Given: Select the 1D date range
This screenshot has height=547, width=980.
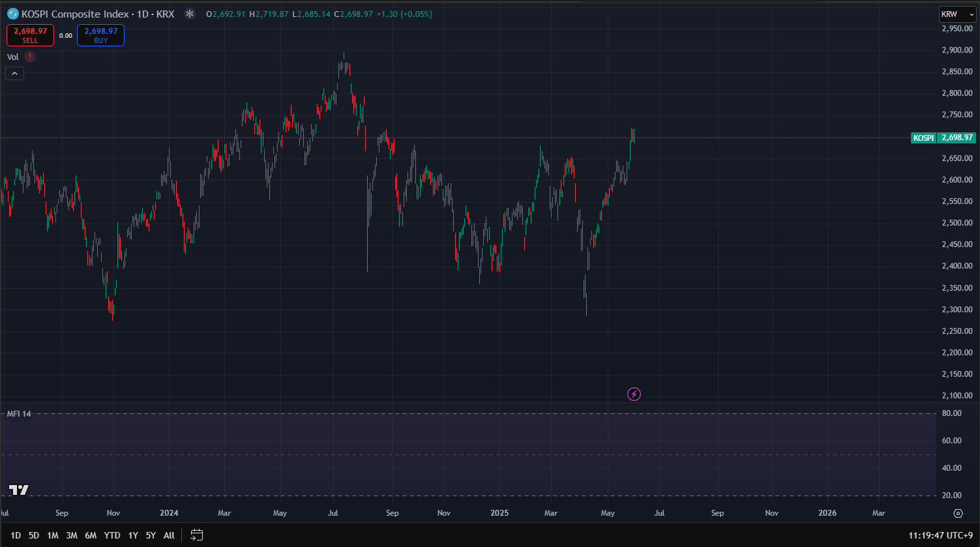Looking at the screenshot, I should pyautogui.click(x=16, y=535).
